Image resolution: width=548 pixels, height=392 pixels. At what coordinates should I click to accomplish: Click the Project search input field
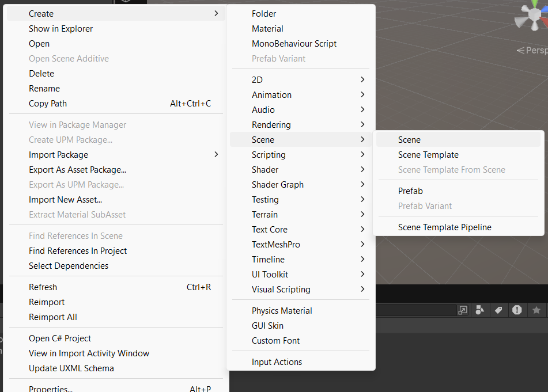(415, 310)
